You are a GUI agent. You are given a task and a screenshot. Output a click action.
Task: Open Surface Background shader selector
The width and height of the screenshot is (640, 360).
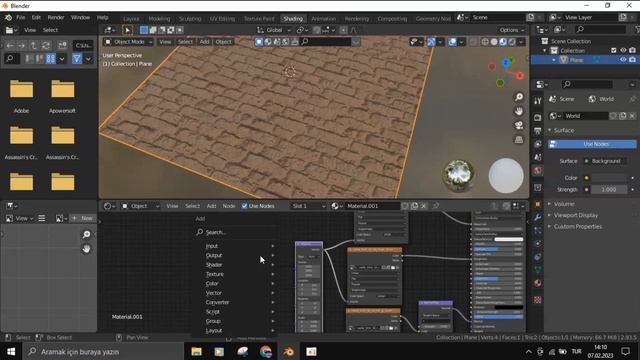click(605, 161)
